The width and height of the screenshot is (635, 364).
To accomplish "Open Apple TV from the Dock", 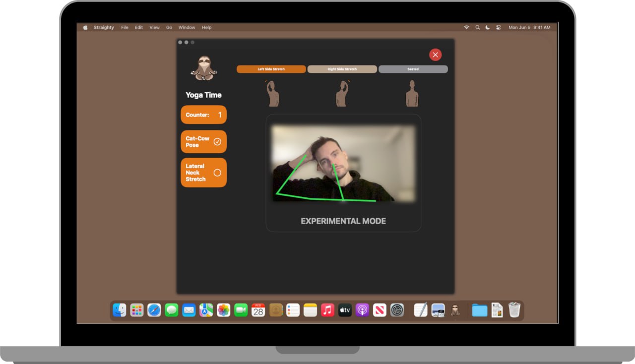I will pos(345,310).
